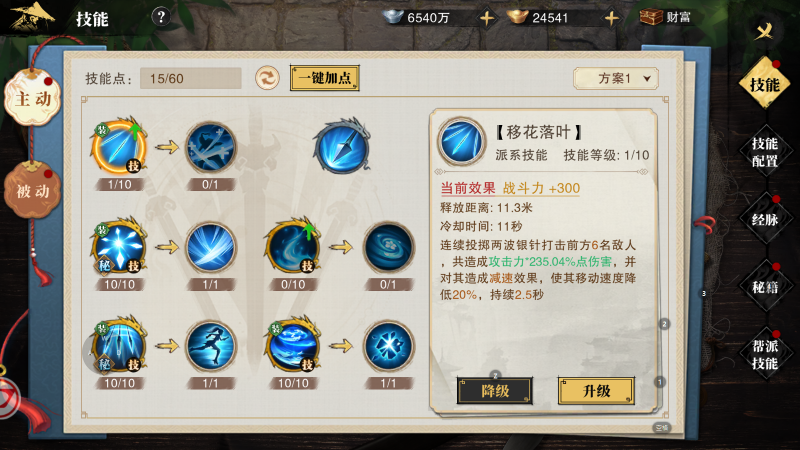Switch to the 被动 passive skills tab
800x450 pixels.
click(32, 190)
